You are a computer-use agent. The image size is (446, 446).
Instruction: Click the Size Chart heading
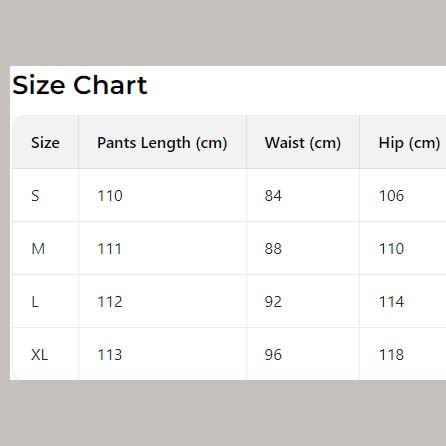pos(80,85)
